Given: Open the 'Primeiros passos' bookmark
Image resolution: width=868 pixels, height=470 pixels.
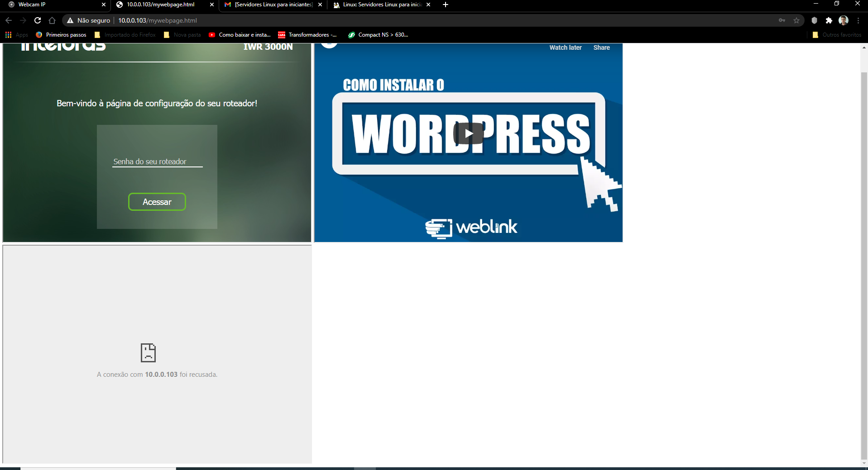Looking at the screenshot, I should coord(61,35).
